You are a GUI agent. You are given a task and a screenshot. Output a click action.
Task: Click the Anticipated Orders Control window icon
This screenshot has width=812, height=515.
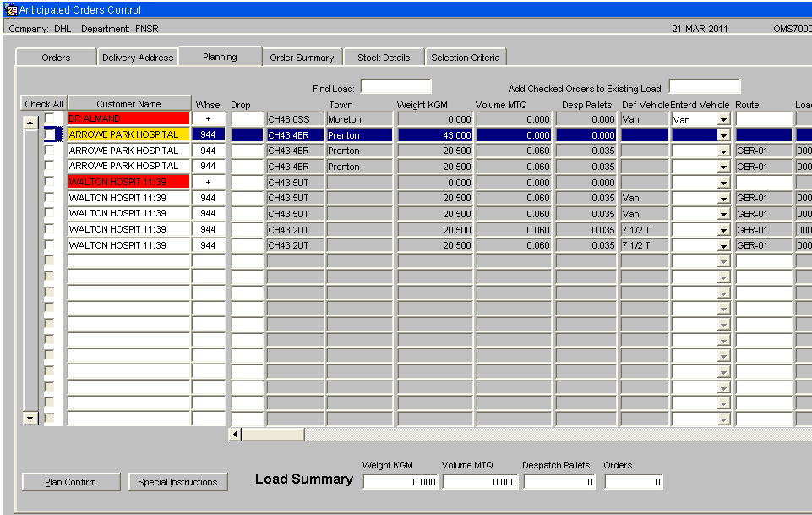(x=10, y=9)
